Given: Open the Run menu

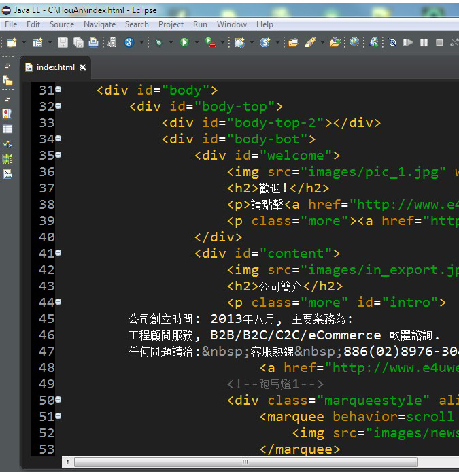Looking at the screenshot, I should (200, 24).
